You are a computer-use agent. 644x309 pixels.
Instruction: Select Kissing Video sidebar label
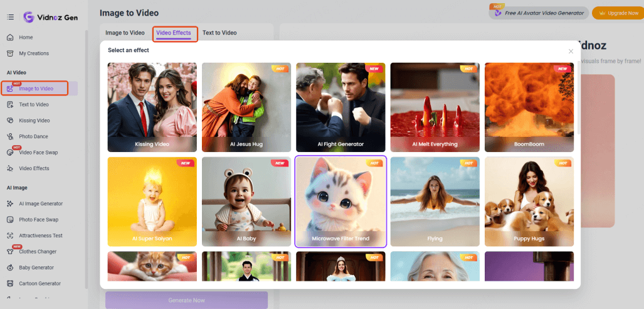(34, 121)
